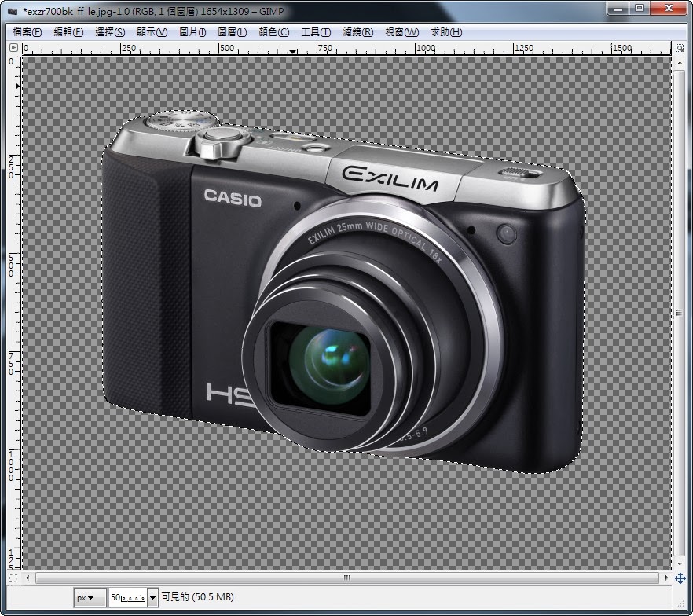Click the horizontal scrollbar left arrow
The height and width of the screenshot is (616, 693).
(27, 577)
